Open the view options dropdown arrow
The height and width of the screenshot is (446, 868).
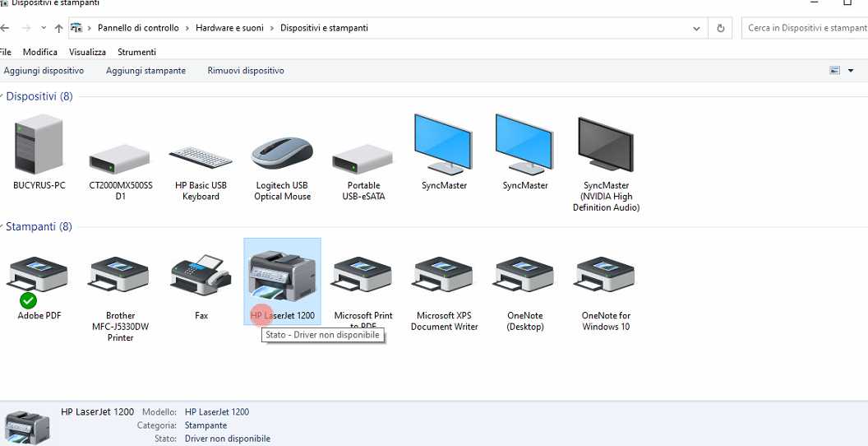click(851, 71)
